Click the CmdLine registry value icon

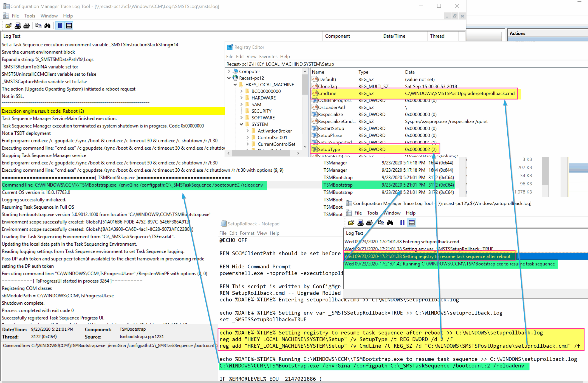pyautogui.click(x=314, y=94)
